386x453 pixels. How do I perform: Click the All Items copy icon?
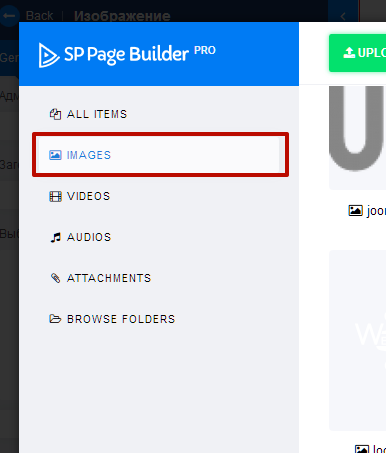click(x=55, y=114)
